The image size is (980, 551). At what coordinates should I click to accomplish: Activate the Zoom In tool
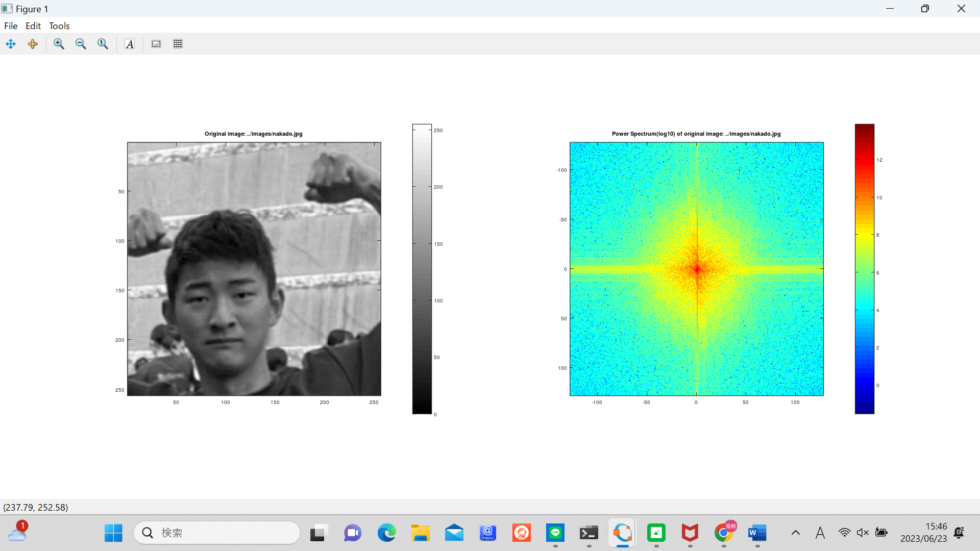59,44
